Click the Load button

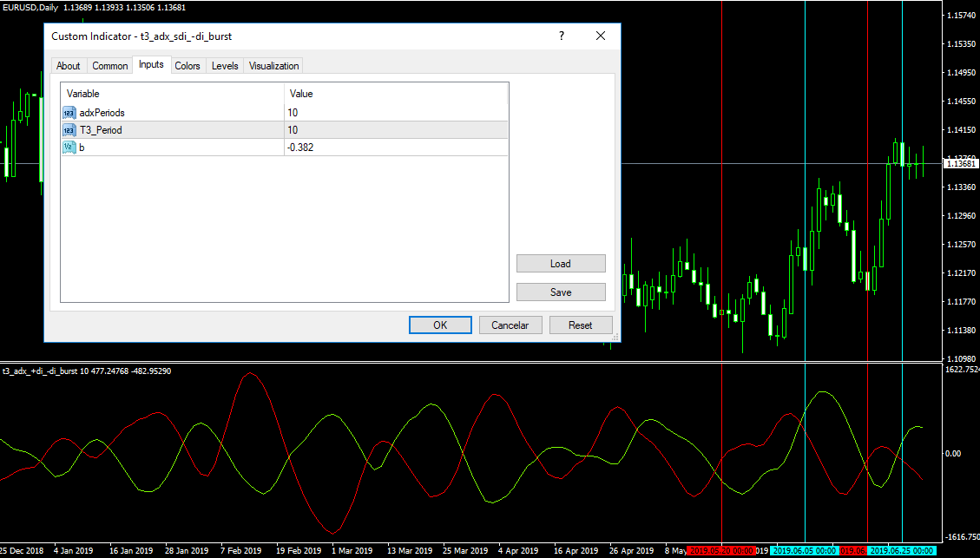(x=561, y=264)
